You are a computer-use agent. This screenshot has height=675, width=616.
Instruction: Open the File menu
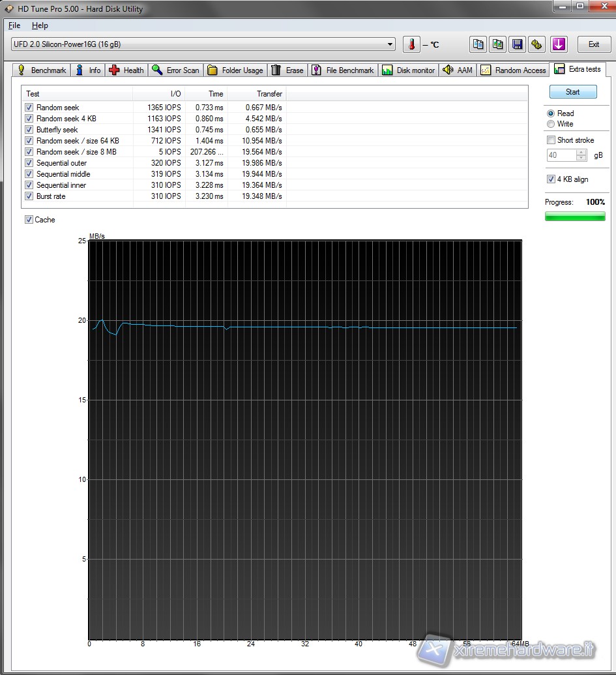[x=14, y=25]
